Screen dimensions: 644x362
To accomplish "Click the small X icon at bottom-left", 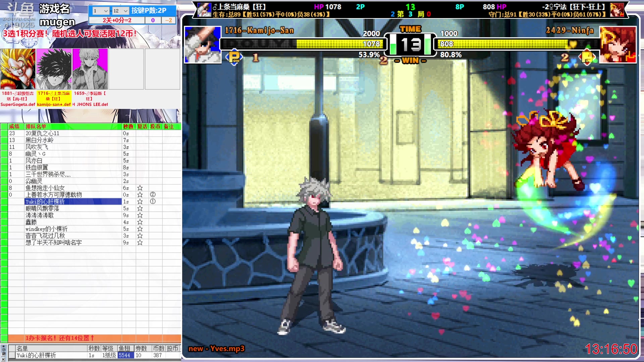I will click(x=3, y=359).
